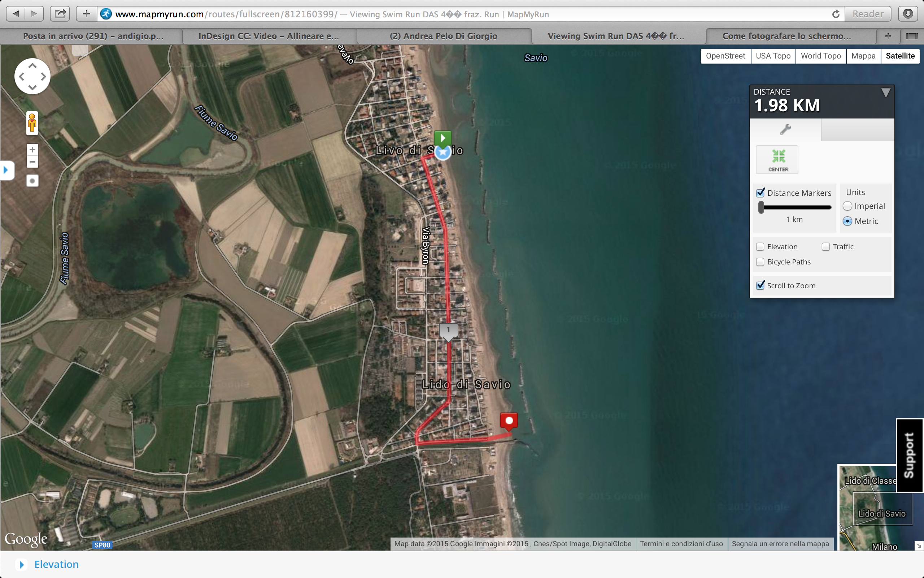This screenshot has height=578, width=924.
Task: Click the locate-me button under zoom controls
Action: click(32, 180)
